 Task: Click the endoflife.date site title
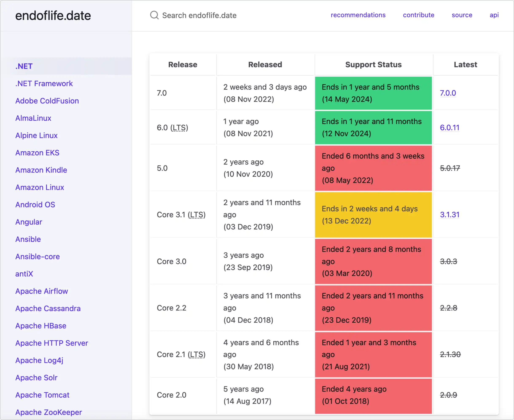[53, 16]
